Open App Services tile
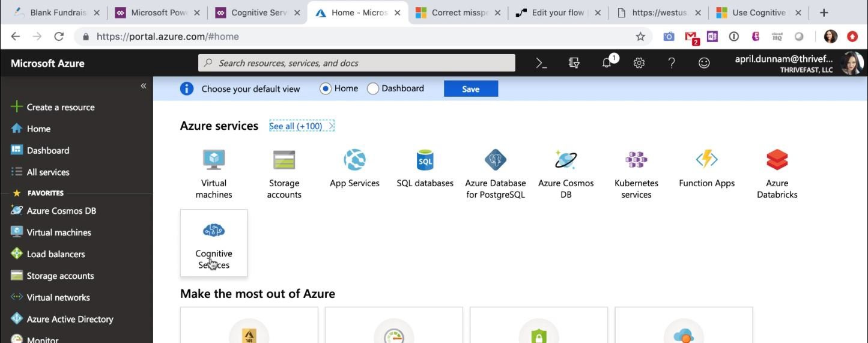Screen dimensions: 868x343 [354, 168]
